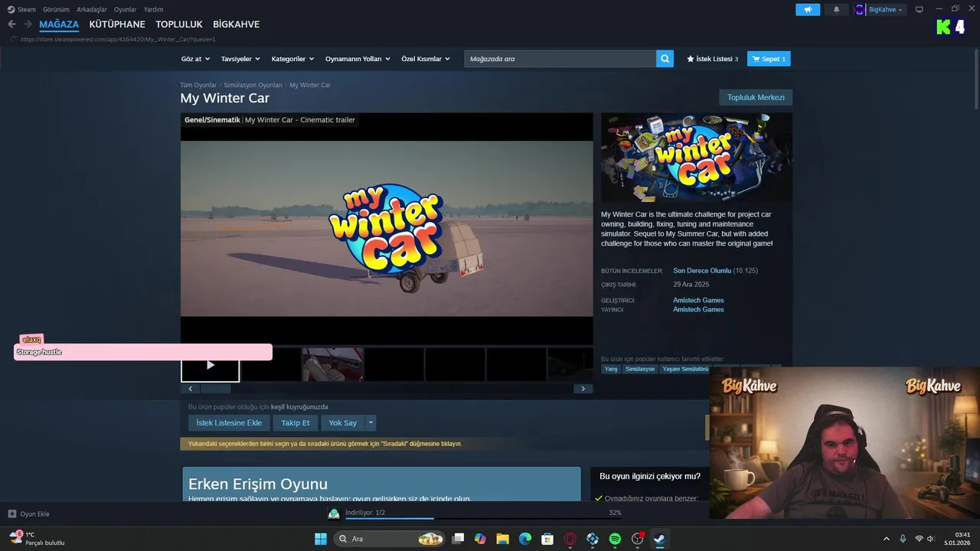Image resolution: width=980 pixels, height=551 pixels.
Task: Go back using the left arrow
Action: coord(11,24)
